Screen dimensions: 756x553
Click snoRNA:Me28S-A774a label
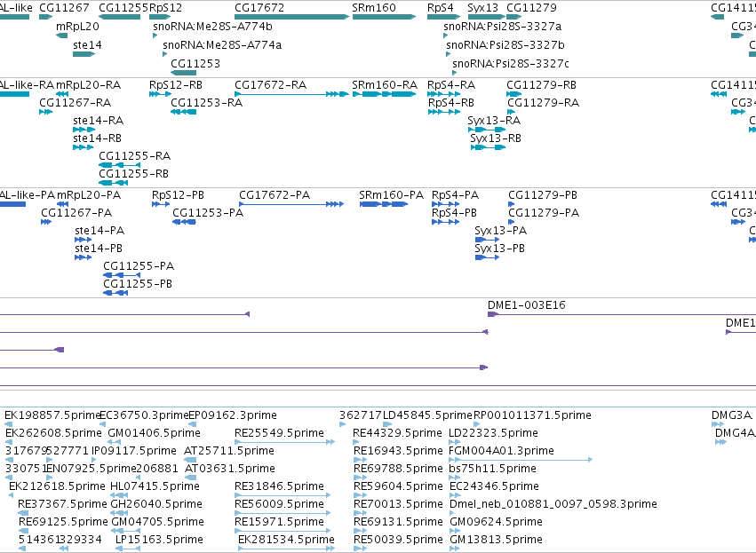pos(222,45)
